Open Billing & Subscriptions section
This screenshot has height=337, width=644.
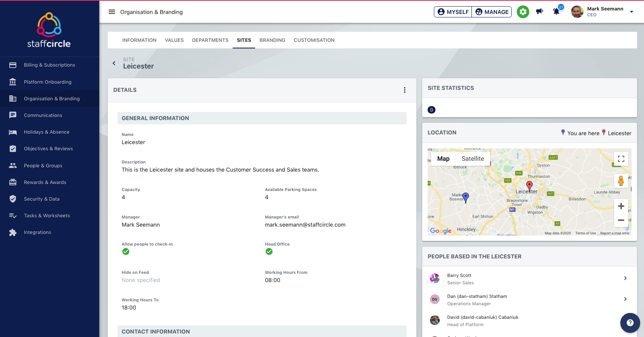point(50,65)
